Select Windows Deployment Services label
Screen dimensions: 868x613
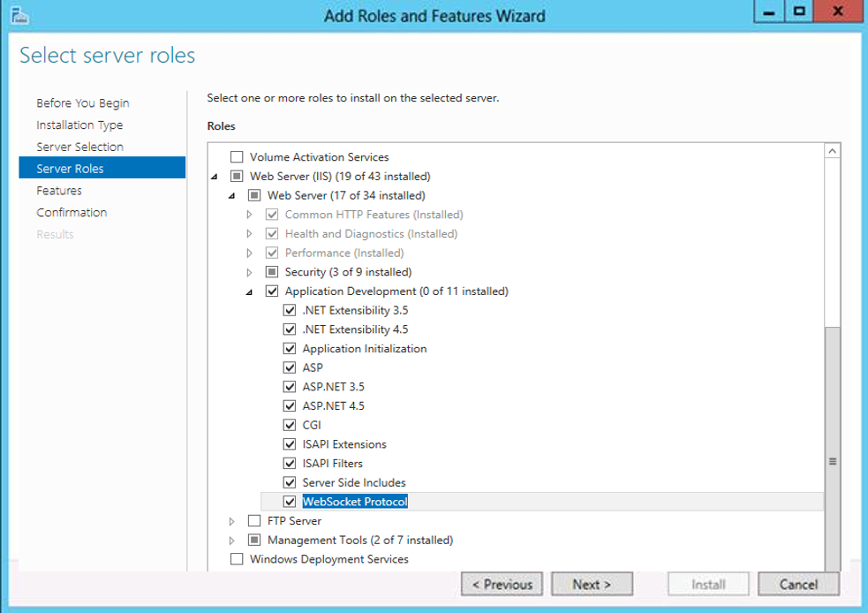pyautogui.click(x=329, y=559)
